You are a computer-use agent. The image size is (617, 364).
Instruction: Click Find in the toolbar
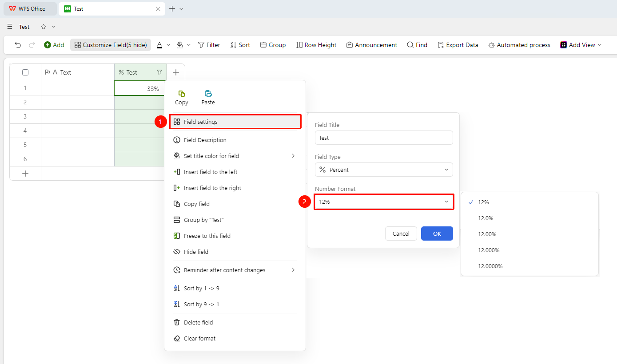pos(417,45)
